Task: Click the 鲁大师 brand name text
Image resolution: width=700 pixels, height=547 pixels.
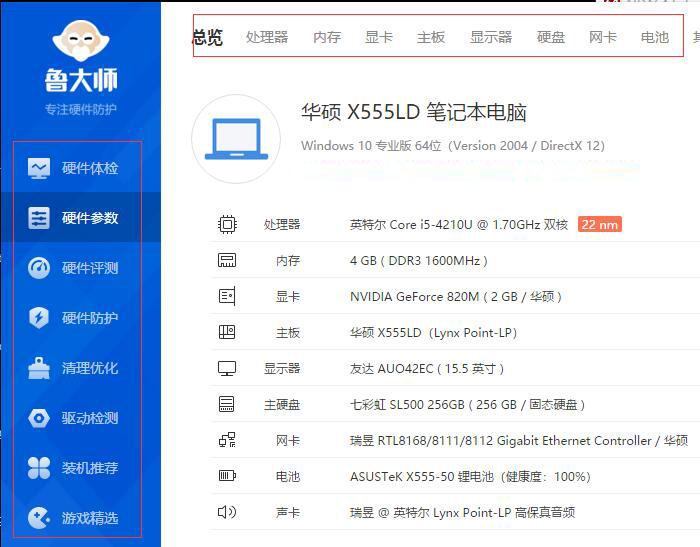Action: (x=81, y=80)
